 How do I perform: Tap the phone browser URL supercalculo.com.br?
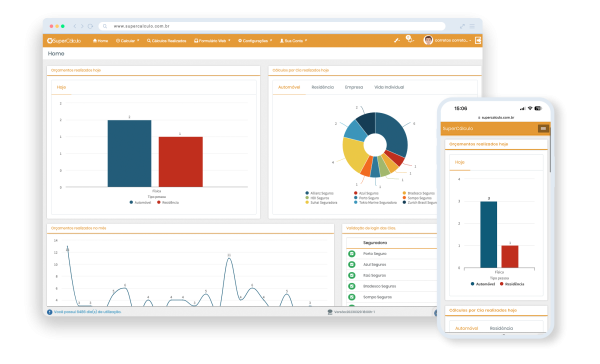click(x=496, y=118)
